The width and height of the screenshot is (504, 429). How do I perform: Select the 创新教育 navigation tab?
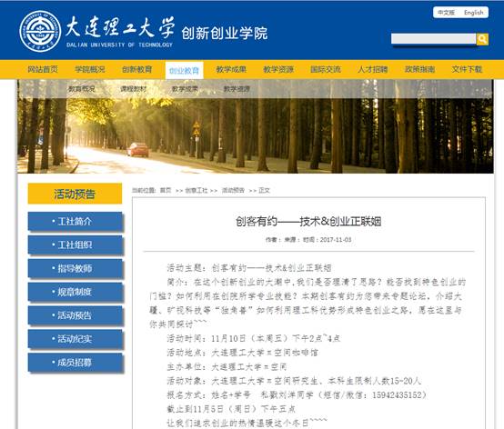(x=137, y=69)
